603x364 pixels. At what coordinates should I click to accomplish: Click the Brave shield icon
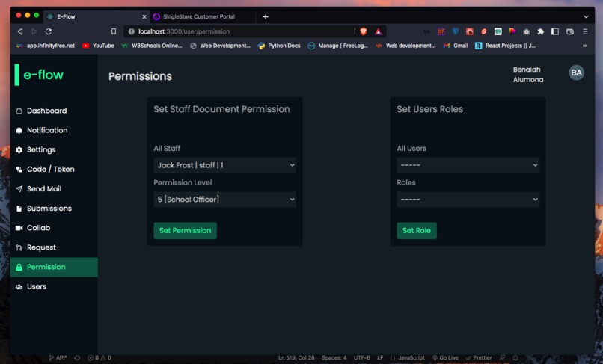coord(364,31)
